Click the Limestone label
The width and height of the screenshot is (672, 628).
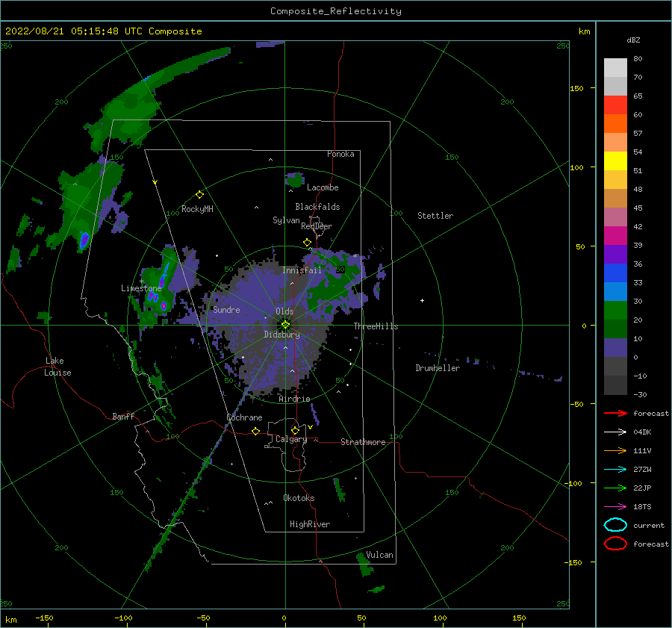coord(141,288)
